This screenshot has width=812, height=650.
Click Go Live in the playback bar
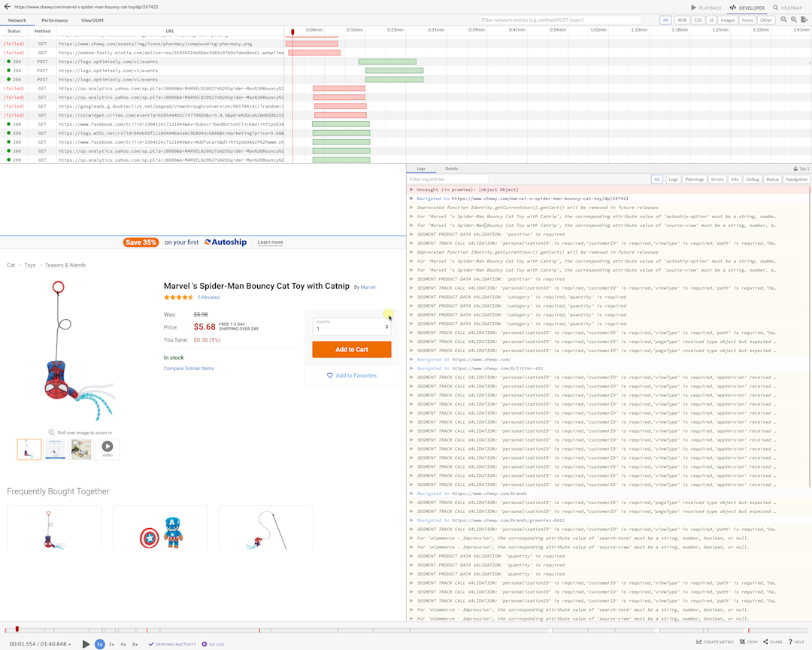[213, 644]
